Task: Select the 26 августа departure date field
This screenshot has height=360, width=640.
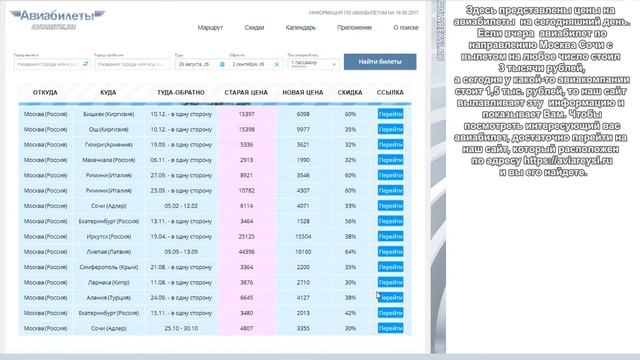Action: coord(200,64)
